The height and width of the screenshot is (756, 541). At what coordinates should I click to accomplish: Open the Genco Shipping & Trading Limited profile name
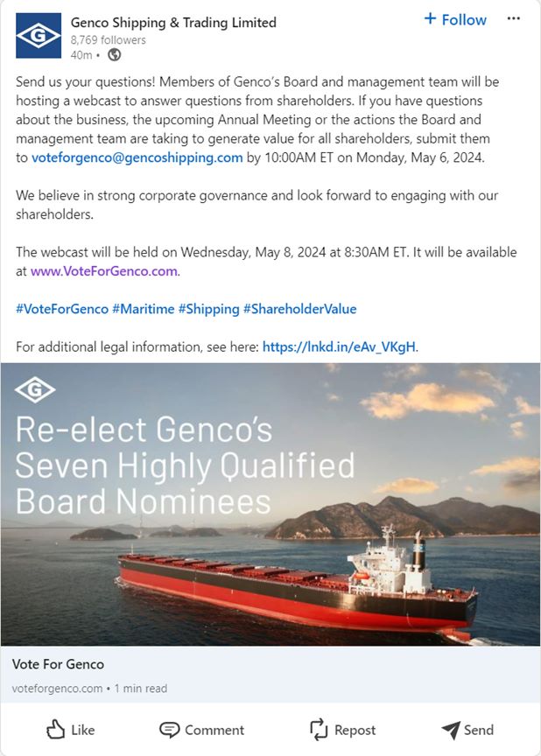click(x=173, y=23)
